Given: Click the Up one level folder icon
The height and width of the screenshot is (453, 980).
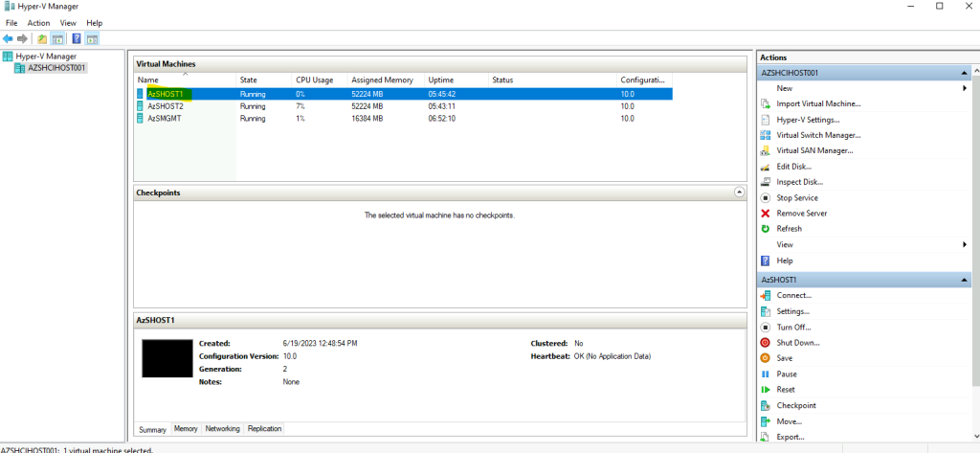Looking at the screenshot, I should coord(42,39).
